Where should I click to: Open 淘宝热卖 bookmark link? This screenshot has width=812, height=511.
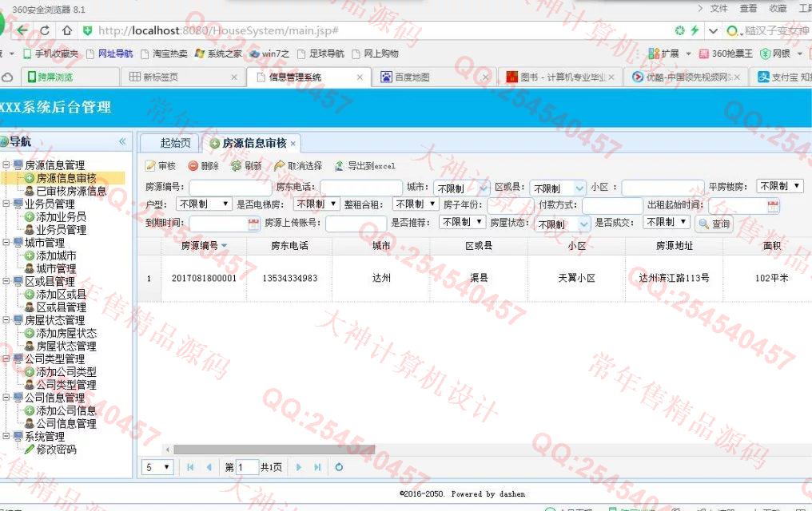point(164,53)
